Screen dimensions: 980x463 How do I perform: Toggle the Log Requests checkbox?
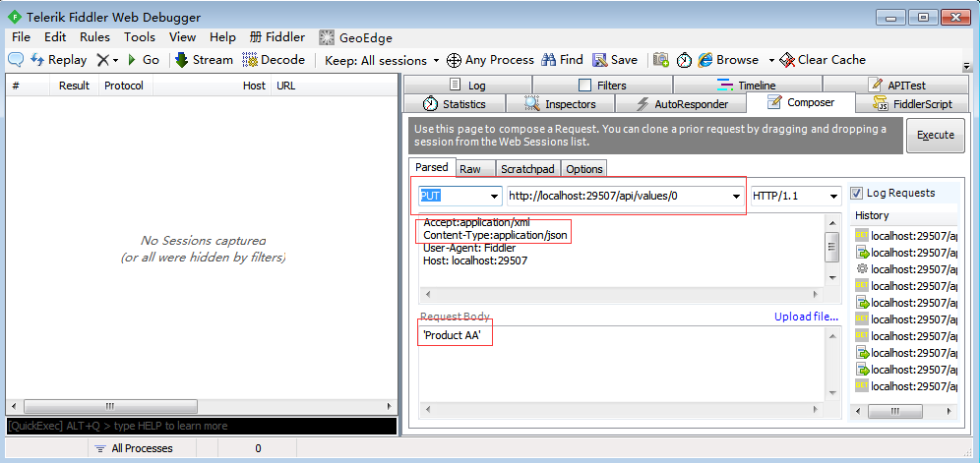pyautogui.click(x=857, y=193)
